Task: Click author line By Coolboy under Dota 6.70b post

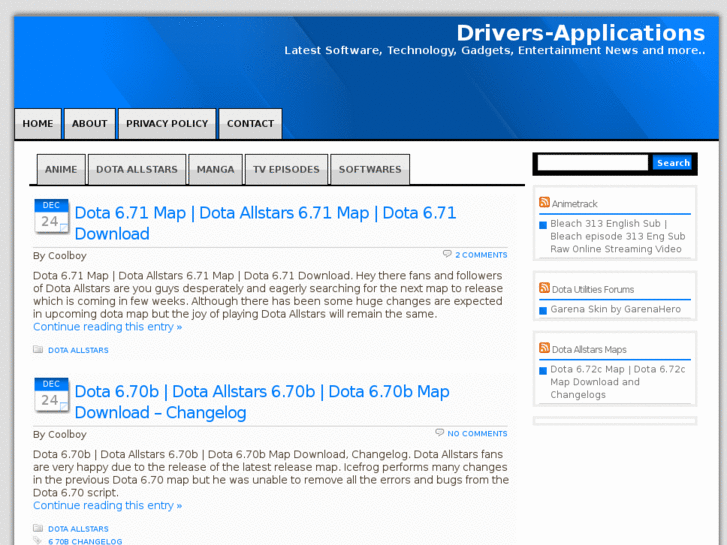Action: pos(60,434)
